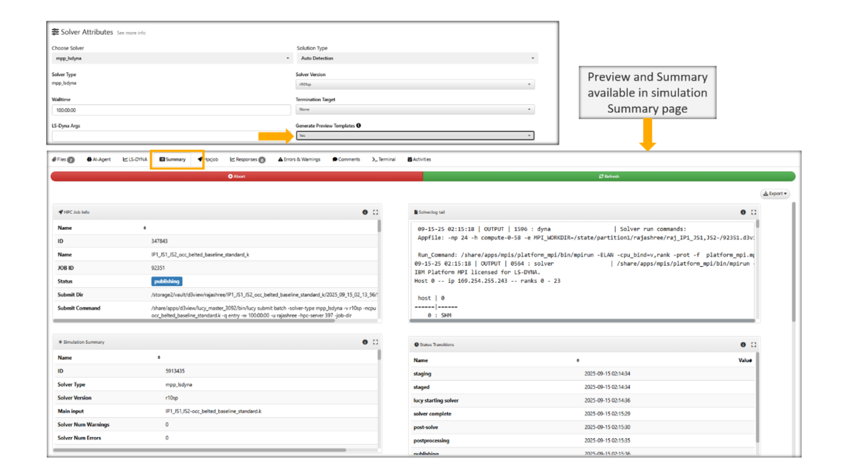Screen dimensions: 868x465
Task: Sort Status Transitions by Name column
Action: 577,360
